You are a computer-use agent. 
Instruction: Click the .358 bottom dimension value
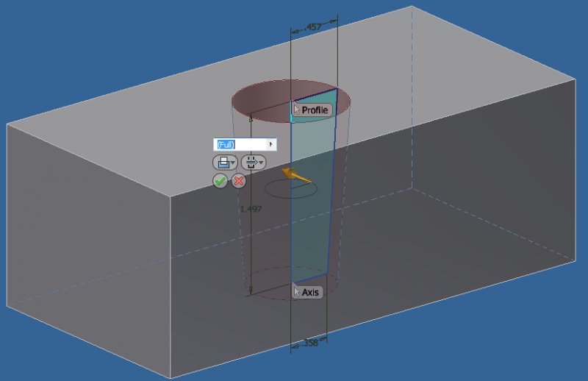point(309,343)
